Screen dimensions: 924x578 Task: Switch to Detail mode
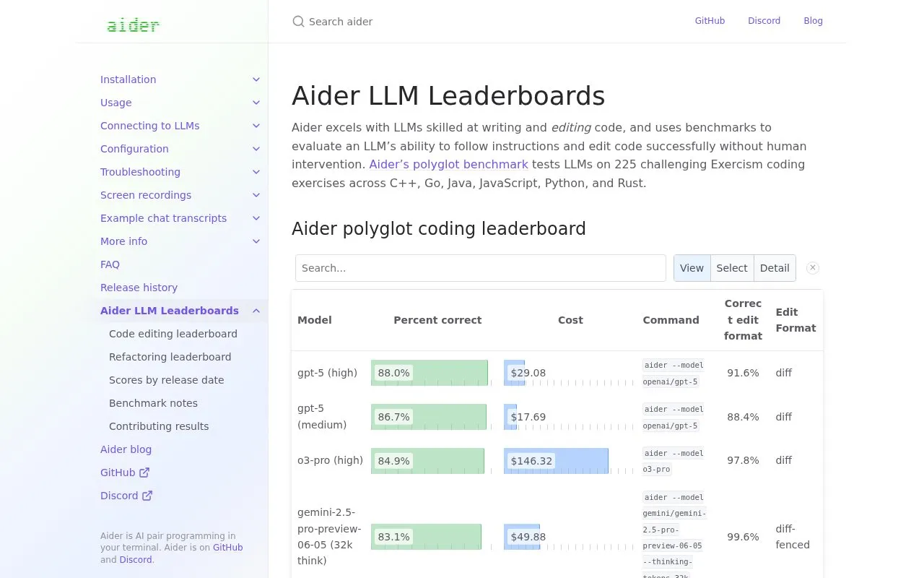click(x=775, y=268)
